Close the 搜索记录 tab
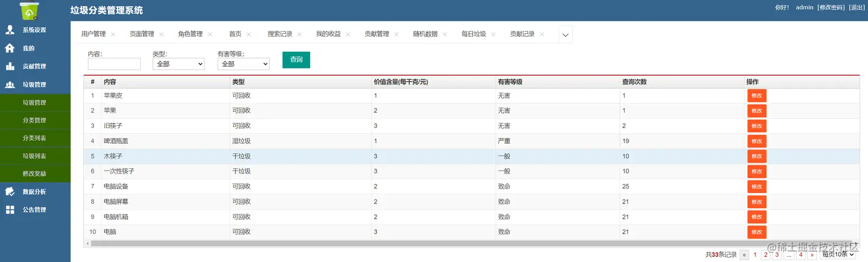Image resolution: width=868 pixels, height=262 pixels. (300, 34)
